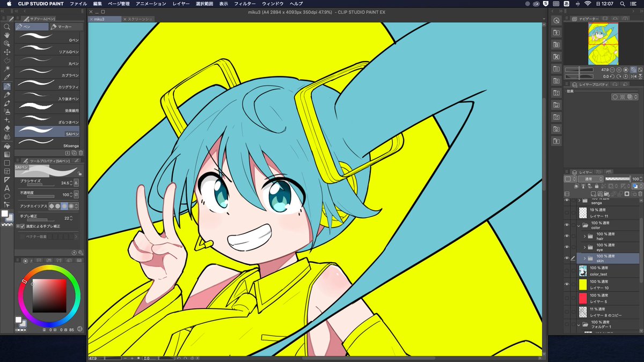Hide レイヤー 10 yellow layer
Image resolution: width=644 pixels, height=362 pixels.
pyautogui.click(x=567, y=284)
